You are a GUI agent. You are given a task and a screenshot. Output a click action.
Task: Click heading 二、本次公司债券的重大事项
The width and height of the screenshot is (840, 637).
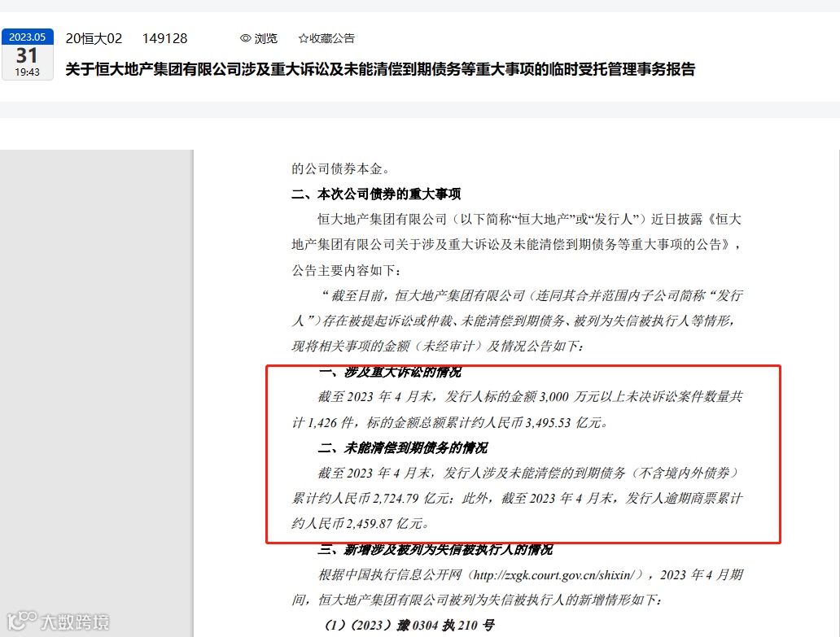tap(376, 194)
